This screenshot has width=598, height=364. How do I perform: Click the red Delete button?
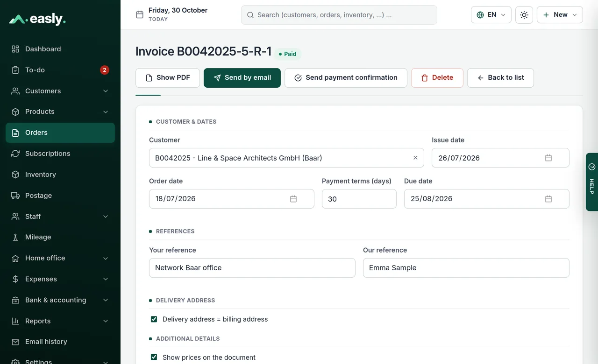pyautogui.click(x=437, y=78)
